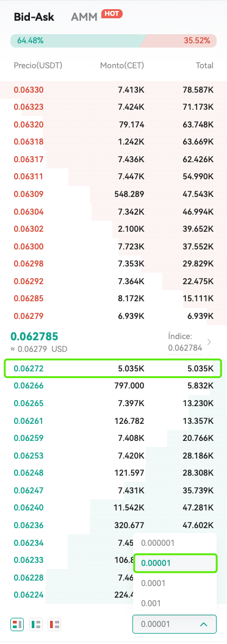Show only buy orders view icon
The width and height of the screenshot is (227, 644).
36,624
